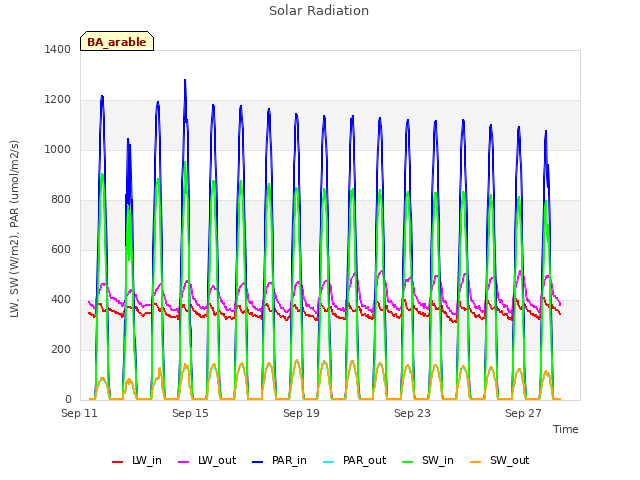
Task: Click the Solar Radiation chart title
Action: tap(319, 11)
